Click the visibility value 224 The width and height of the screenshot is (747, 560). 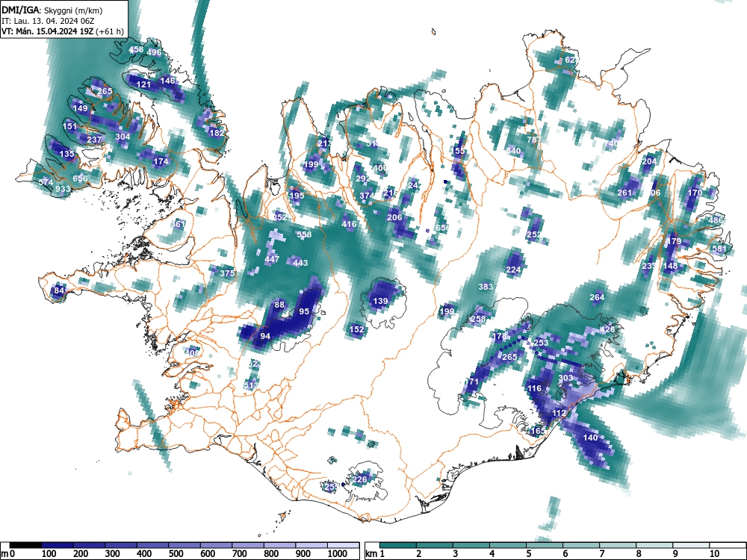[x=514, y=270]
